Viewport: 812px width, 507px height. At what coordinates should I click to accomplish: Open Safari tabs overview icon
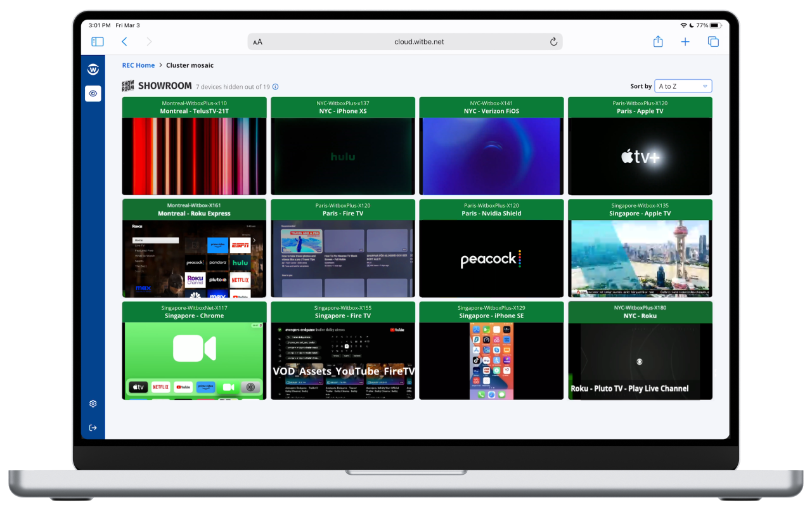pyautogui.click(x=713, y=42)
